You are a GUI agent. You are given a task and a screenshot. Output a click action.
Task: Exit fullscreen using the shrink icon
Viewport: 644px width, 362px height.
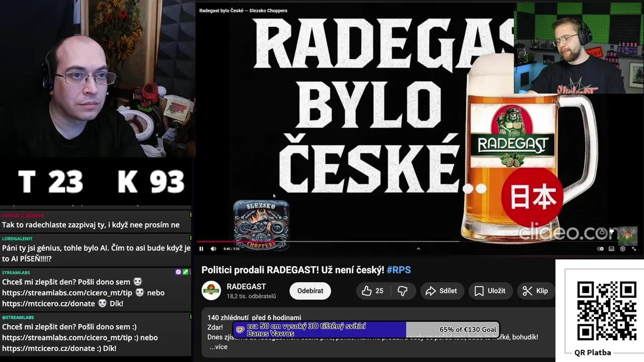pyautogui.click(x=634, y=249)
